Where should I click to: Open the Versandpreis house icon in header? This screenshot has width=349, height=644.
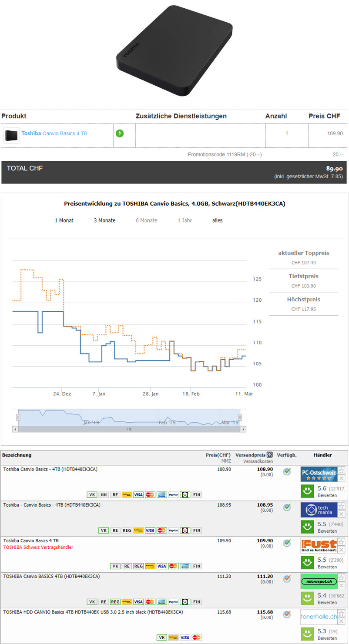pyautogui.click(x=270, y=455)
